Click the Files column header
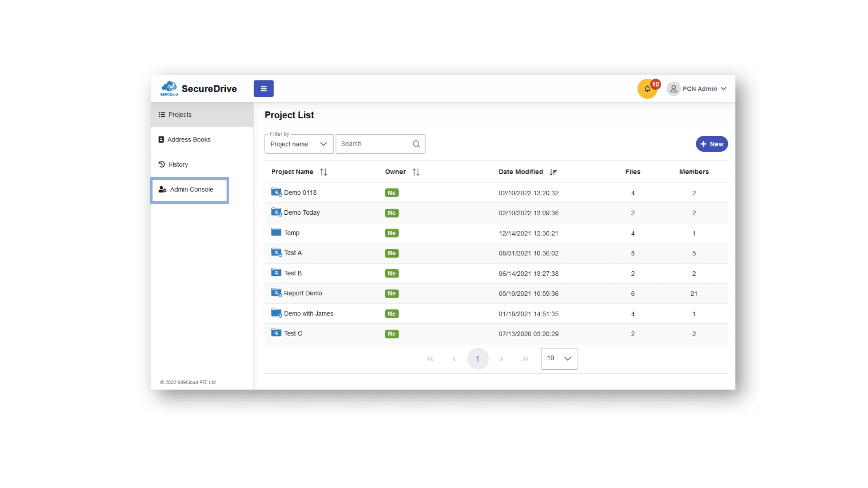 click(x=632, y=172)
